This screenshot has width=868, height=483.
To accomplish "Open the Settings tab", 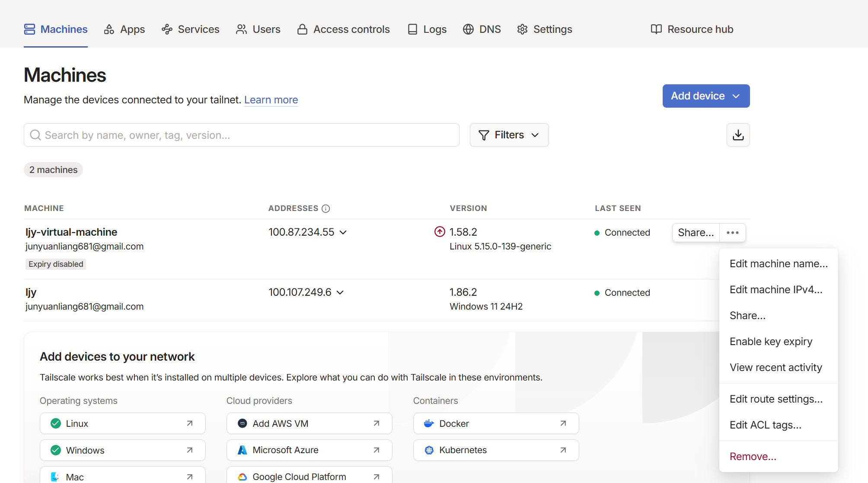I will click(x=545, y=29).
